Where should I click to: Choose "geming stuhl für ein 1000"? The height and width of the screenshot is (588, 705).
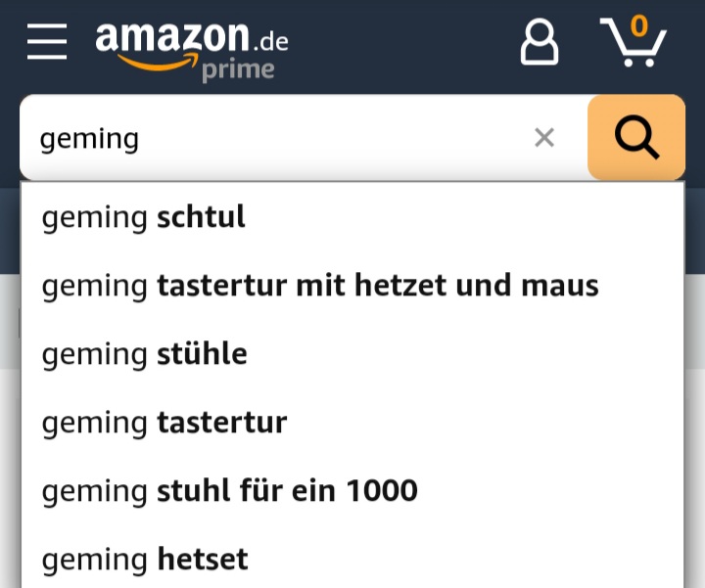click(229, 490)
